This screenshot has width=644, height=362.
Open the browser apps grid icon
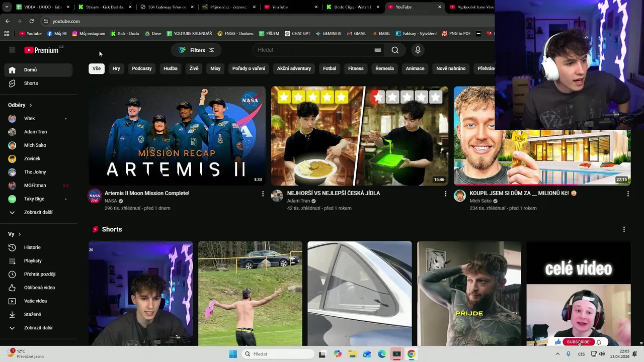click(x=7, y=34)
